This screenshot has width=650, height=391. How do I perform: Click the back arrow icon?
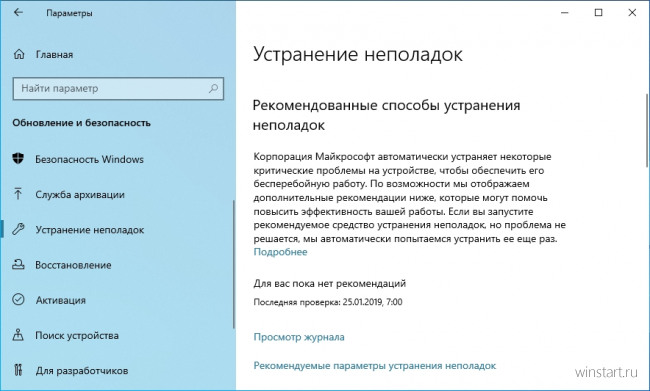pyautogui.click(x=18, y=12)
